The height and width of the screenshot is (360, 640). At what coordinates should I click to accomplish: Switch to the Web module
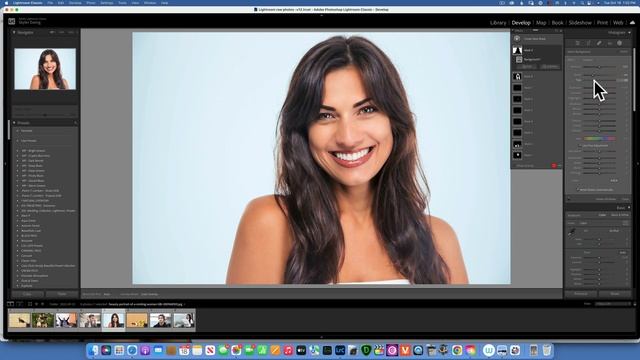(618, 23)
